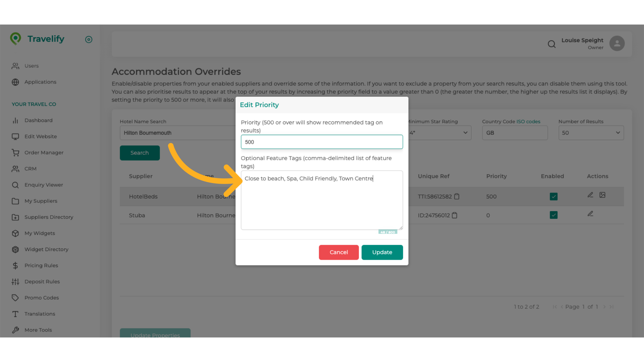Viewport: 644px width, 362px height.
Task: Click the edit pencil for Stuba row
Action: point(590,214)
